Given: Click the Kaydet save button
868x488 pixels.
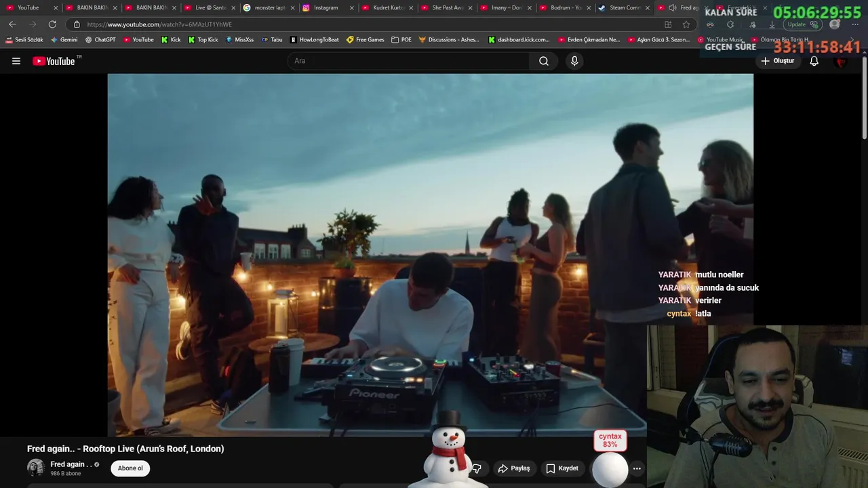Looking at the screenshot, I should pos(562,468).
